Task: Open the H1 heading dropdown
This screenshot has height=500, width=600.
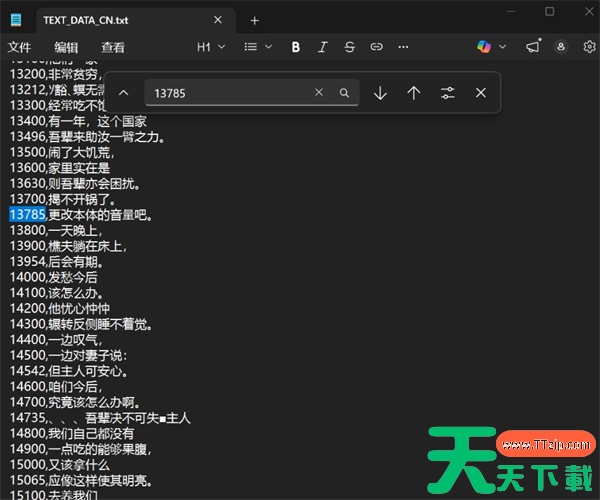Action: [210, 47]
